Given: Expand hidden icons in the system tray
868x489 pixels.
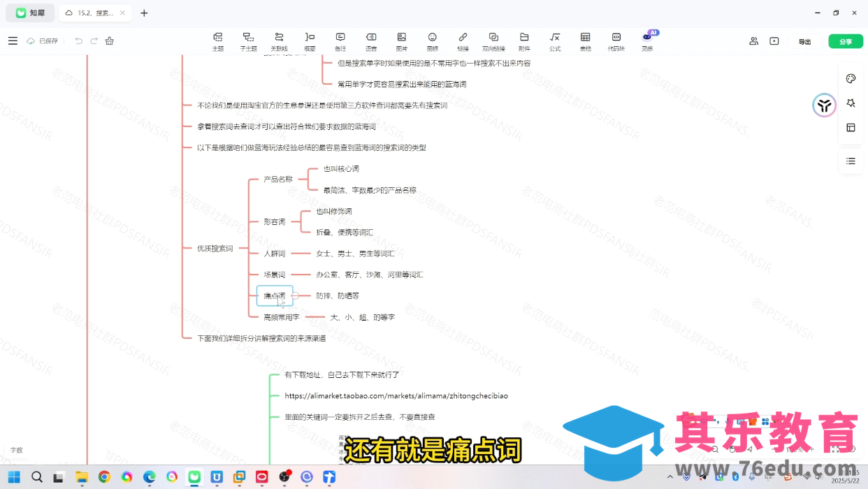Looking at the screenshot, I should [670, 477].
